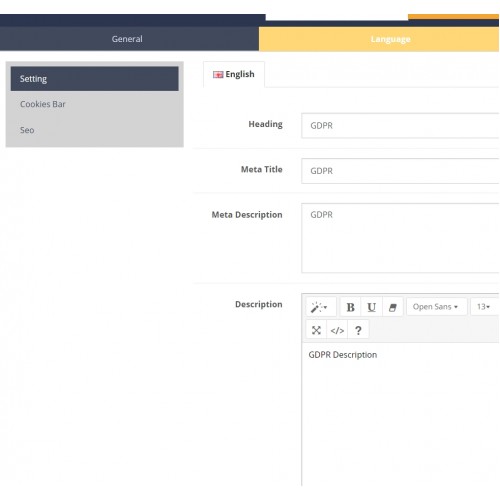Click into the GDPR Description editor area

point(400,414)
